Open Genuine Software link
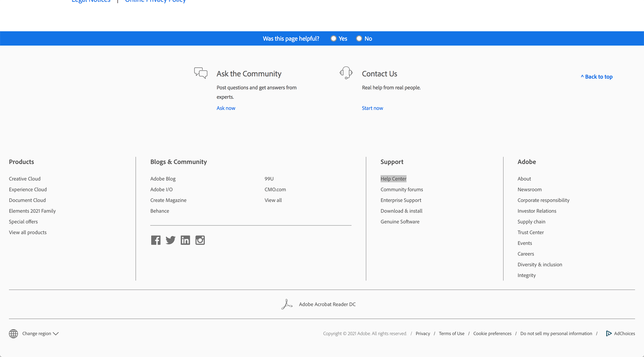Viewport: 644px width, 357px height. coord(400,222)
